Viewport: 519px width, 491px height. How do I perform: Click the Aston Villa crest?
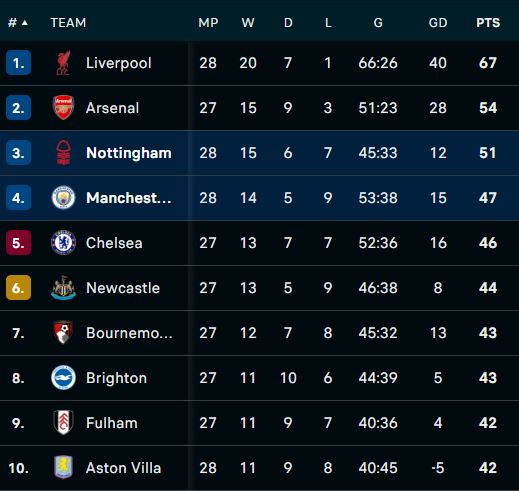[x=63, y=468]
